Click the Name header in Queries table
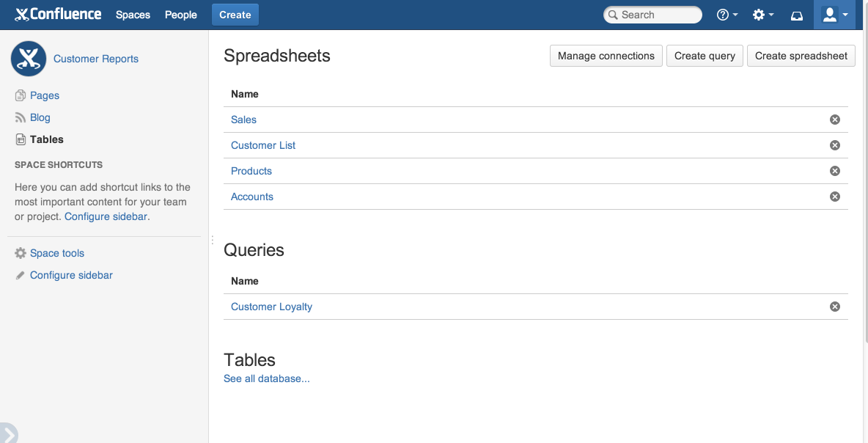Screen dimensions: 868x443 point(245,282)
